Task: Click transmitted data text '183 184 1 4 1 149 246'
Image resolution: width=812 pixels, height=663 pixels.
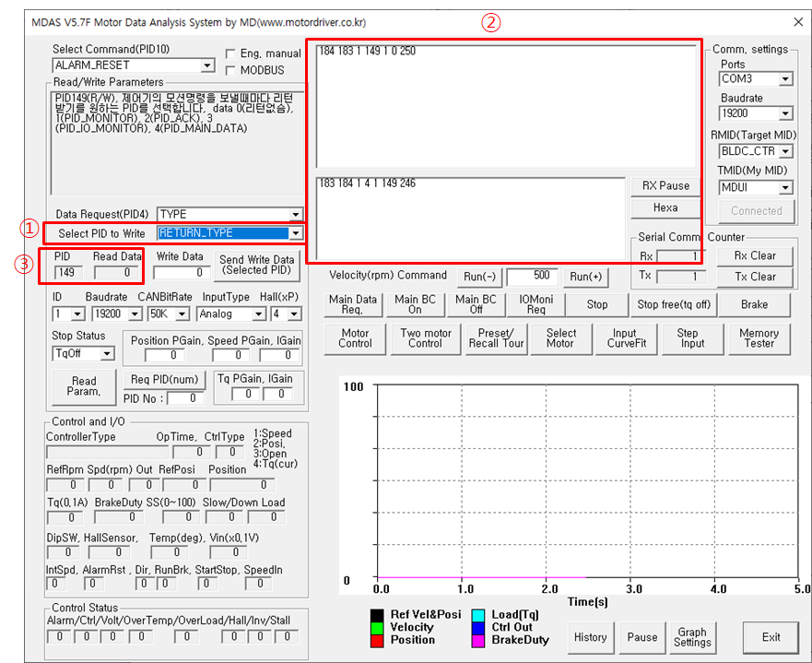Action: pyautogui.click(x=367, y=184)
